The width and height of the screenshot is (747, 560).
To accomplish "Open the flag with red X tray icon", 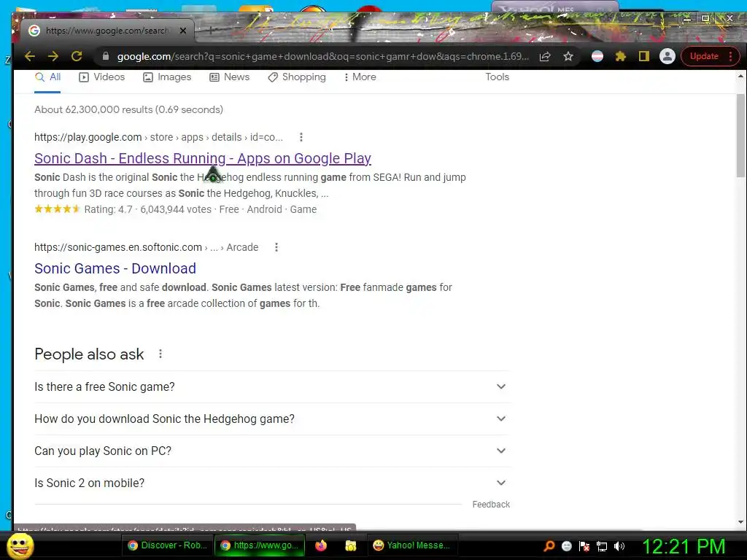I will pos(584,545).
